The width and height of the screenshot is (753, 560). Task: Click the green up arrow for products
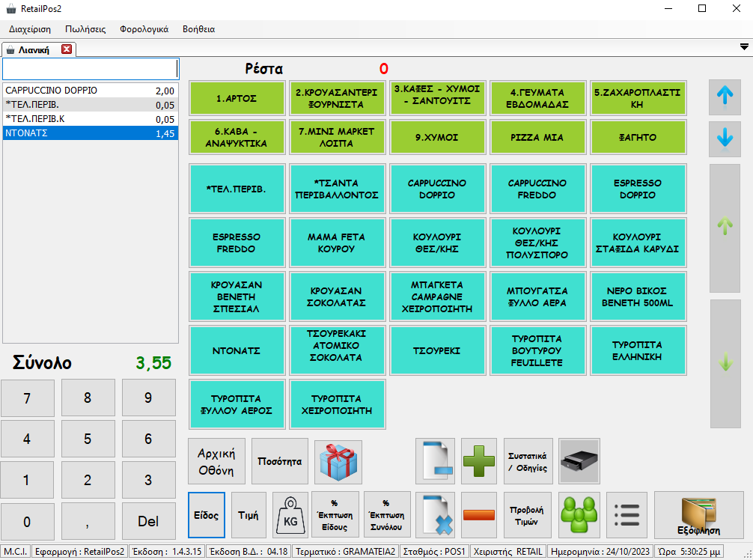(x=725, y=228)
